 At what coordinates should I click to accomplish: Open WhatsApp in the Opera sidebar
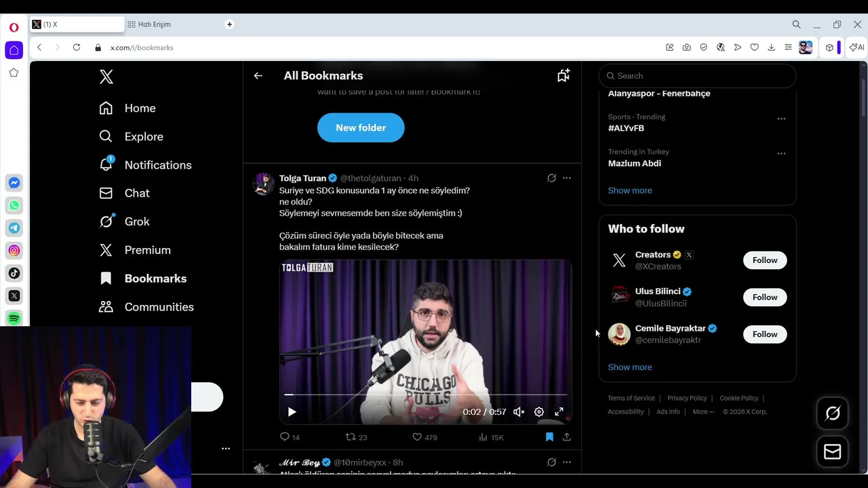tap(14, 205)
